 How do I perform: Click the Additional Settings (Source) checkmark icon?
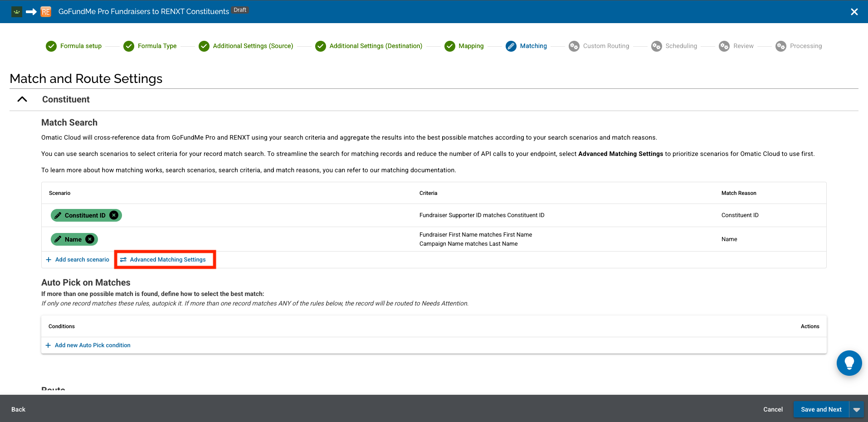click(x=204, y=46)
